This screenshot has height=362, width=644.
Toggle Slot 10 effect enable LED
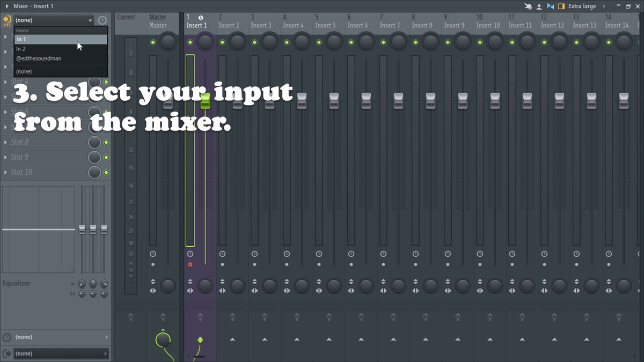tap(106, 172)
